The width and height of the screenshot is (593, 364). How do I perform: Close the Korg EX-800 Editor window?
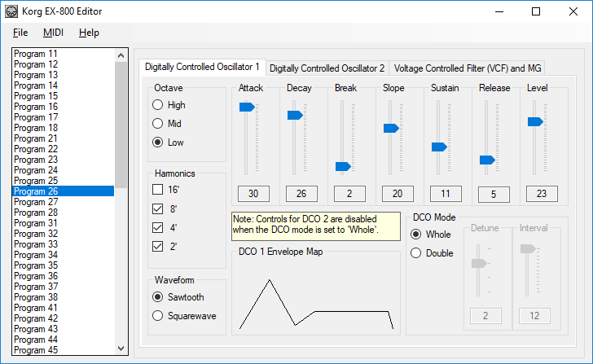click(573, 11)
